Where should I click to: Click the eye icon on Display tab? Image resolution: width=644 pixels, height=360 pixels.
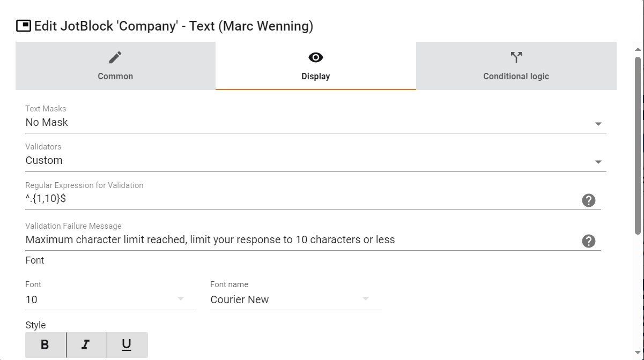(x=316, y=57)
